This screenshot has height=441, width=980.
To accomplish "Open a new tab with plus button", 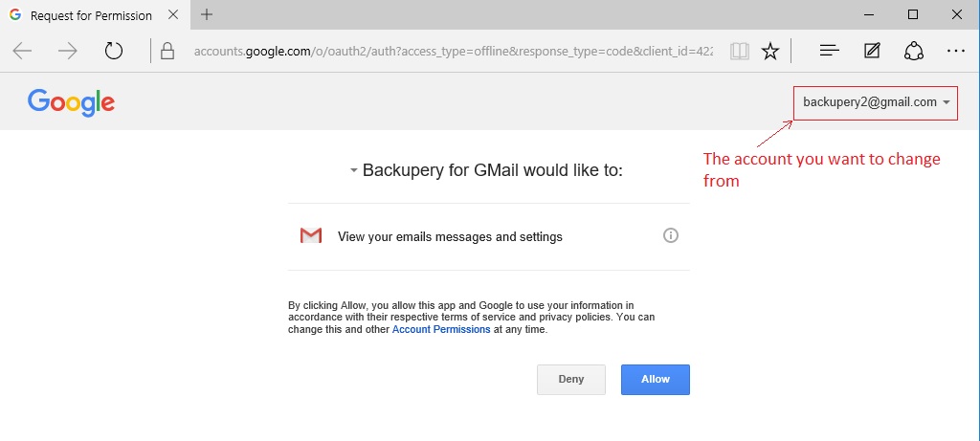I will point(207,14).
